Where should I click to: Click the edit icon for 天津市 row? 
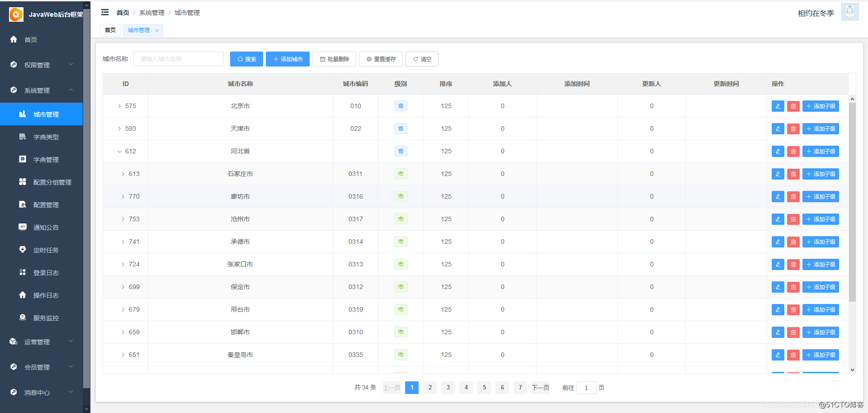pyautogui.click(x=778, y=129)
